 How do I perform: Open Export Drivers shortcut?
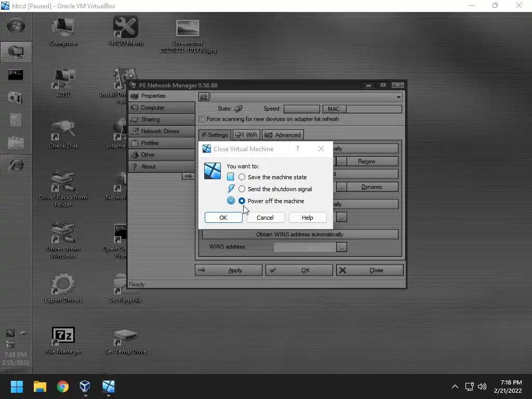click(x=63, y=288)
